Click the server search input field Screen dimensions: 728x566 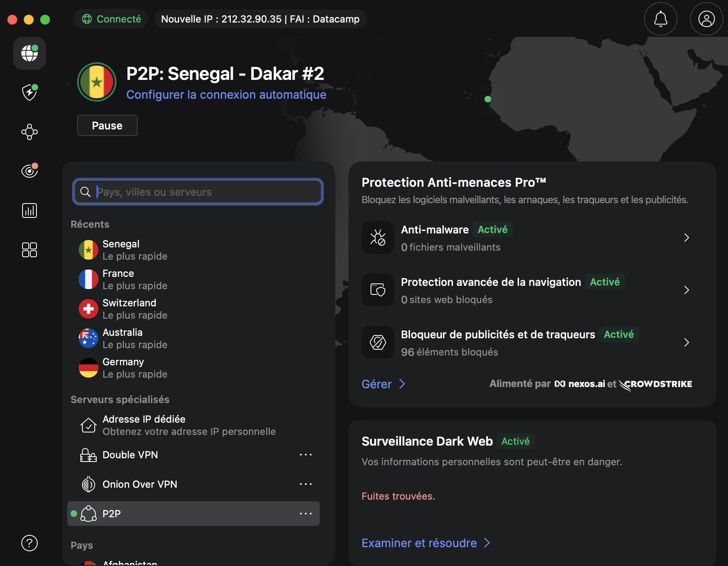coord(198,192)
